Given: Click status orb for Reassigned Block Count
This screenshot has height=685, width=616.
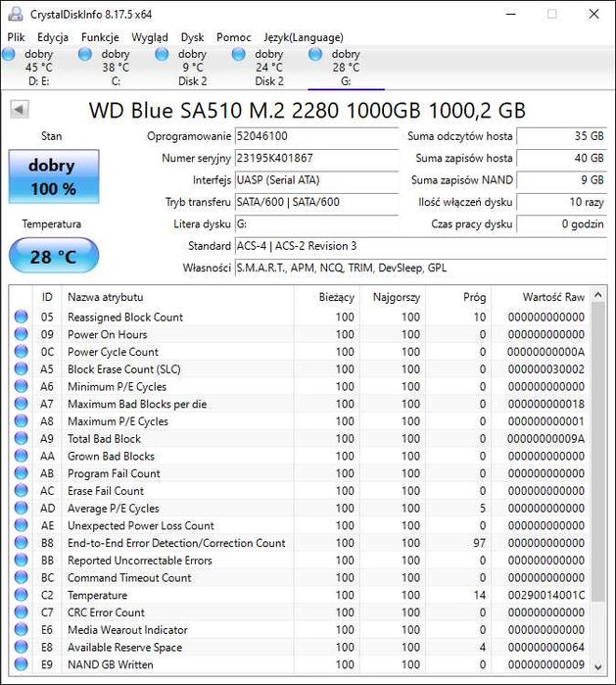Looking at the screenshot, I should (21, 317).
